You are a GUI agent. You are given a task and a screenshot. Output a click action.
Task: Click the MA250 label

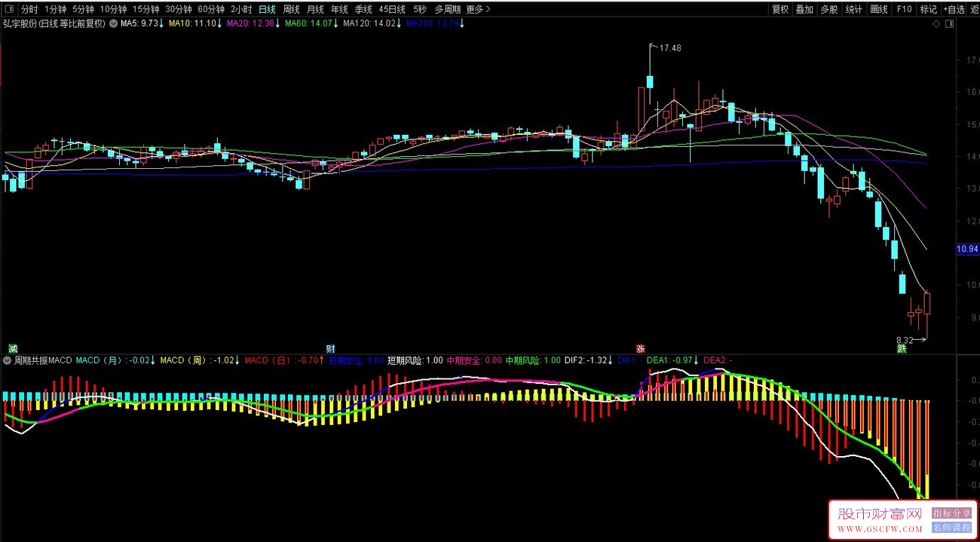433,23
